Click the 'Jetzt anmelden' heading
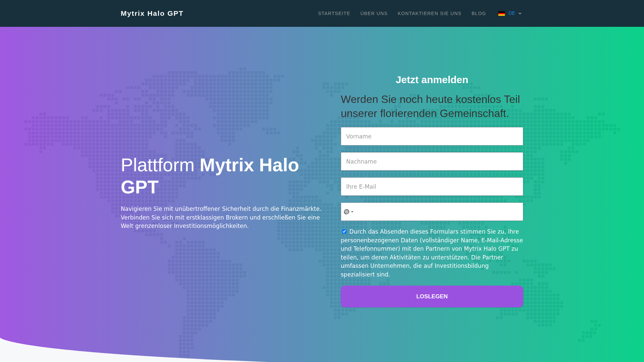The width and height of the screenshot is (644, 362). 432,80
